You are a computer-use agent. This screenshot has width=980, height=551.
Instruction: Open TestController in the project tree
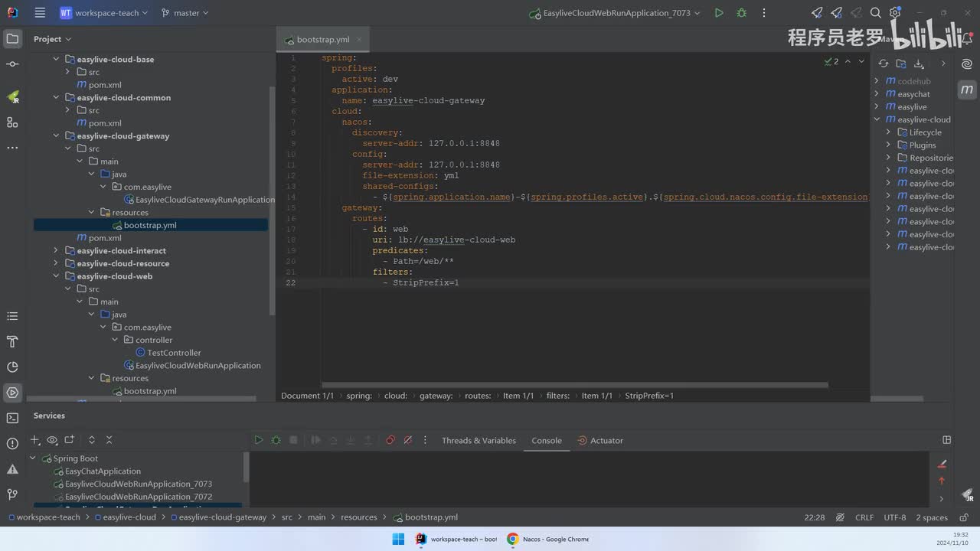174,353
